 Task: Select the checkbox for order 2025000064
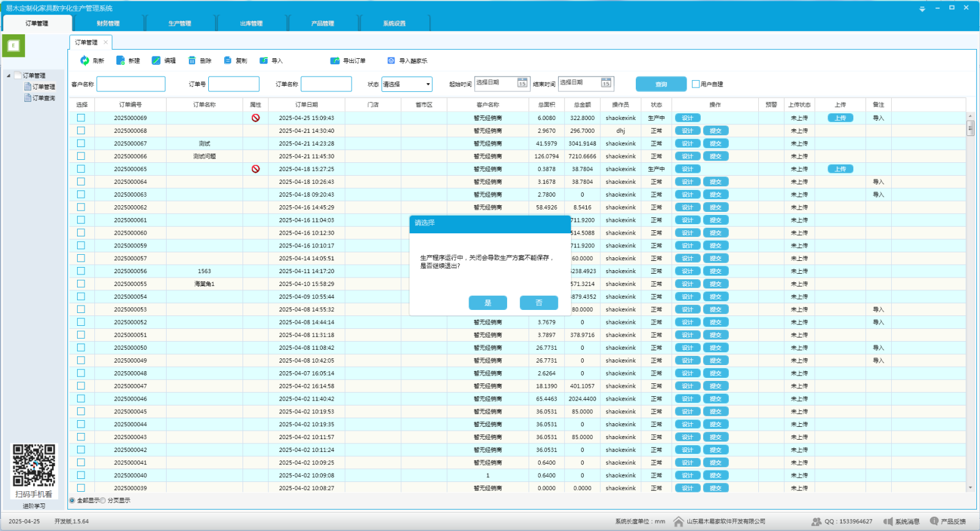[81, 182]
